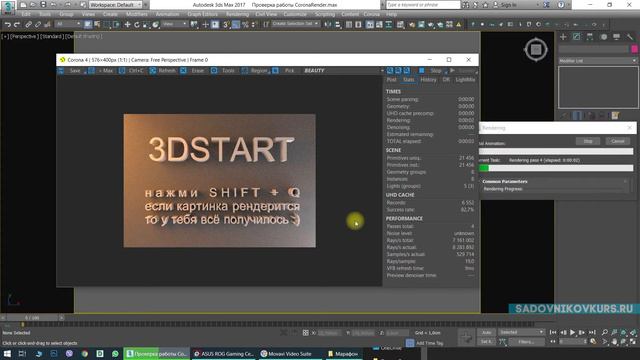Click the Align tool icon
The height and width of the screenshot is (360, 640).
tap(338, 24)
